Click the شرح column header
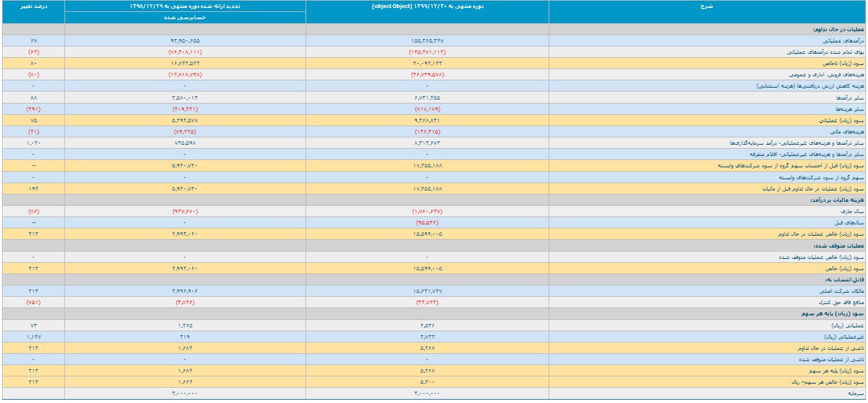The image size is (868, 403). (707, 7)
